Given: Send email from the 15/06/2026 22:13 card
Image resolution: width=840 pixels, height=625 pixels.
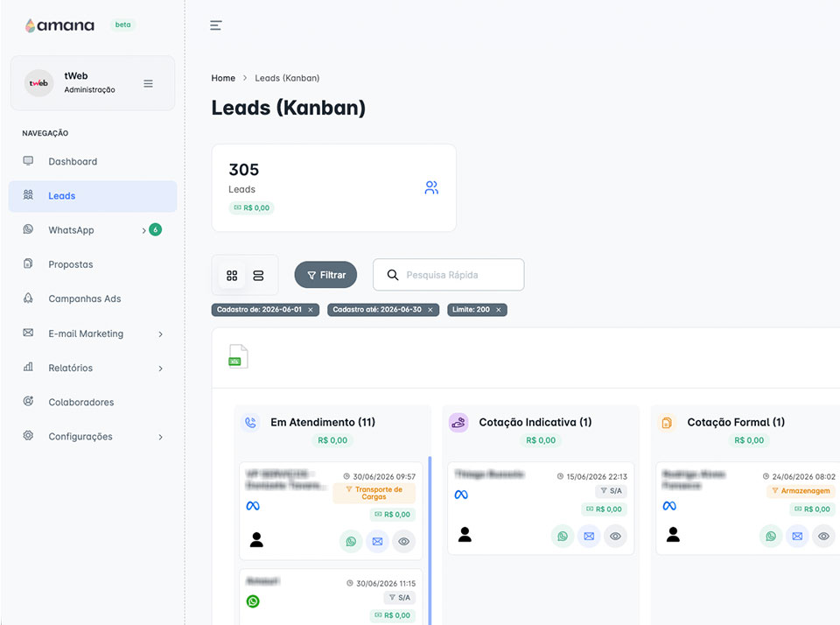Looking at the screenshot, I should point(589,536).
